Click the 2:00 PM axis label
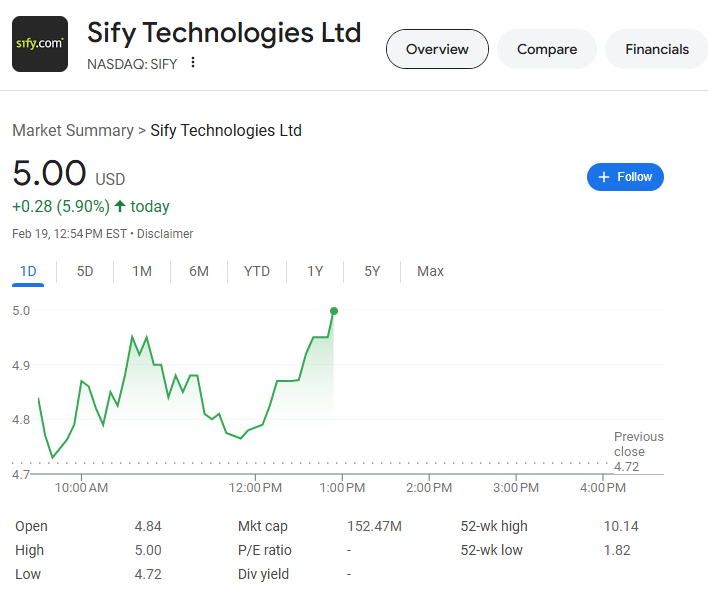This screenshot has width=708, height=591. [x=429, y=488]
